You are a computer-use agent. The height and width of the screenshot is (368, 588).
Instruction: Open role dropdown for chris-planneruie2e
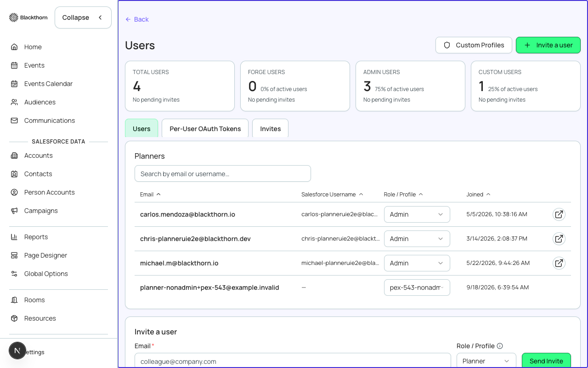(417, 239)
